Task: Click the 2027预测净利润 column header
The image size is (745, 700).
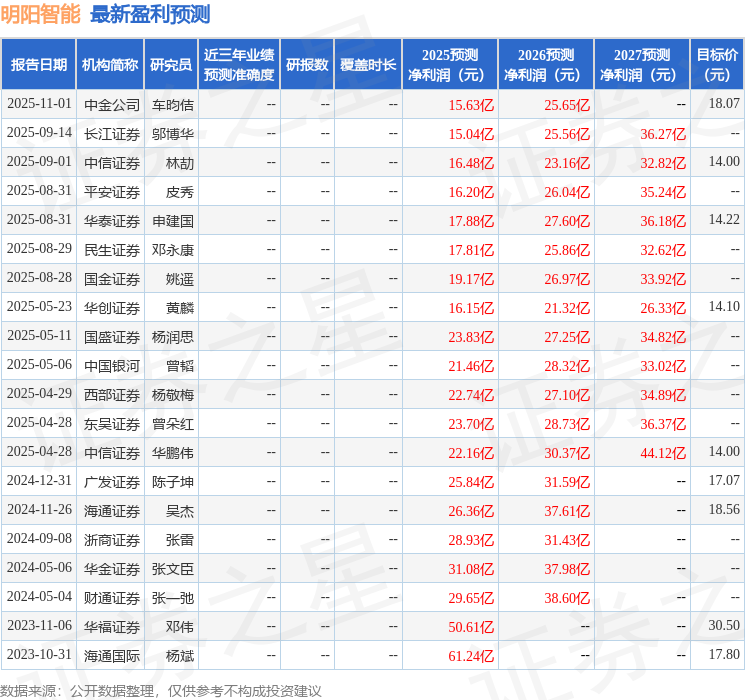Action: (642, 64)
